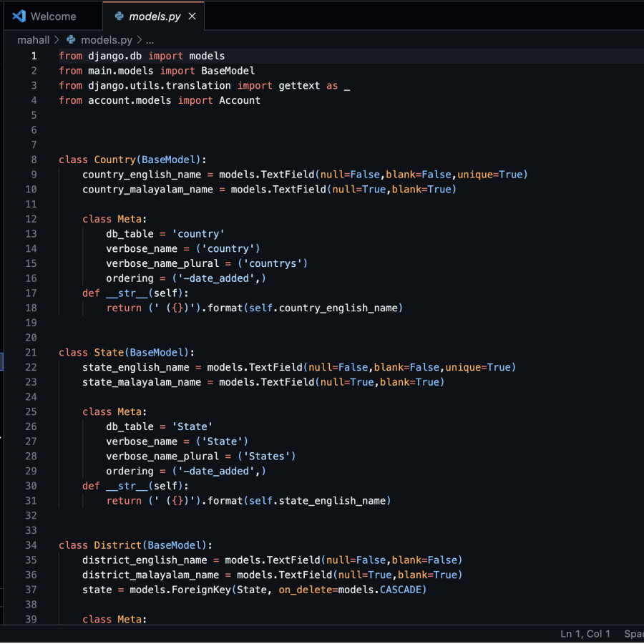Expand the breadcrumb ellipsis symbol list
The width and height of the screenshot is (644, 644).
pos(150,40)
